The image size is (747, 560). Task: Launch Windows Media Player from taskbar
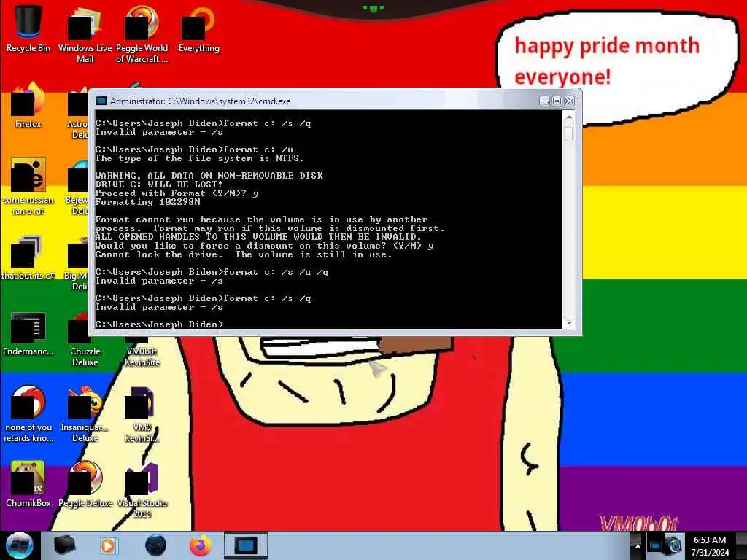pyautogui.click(x=109, y=545)
